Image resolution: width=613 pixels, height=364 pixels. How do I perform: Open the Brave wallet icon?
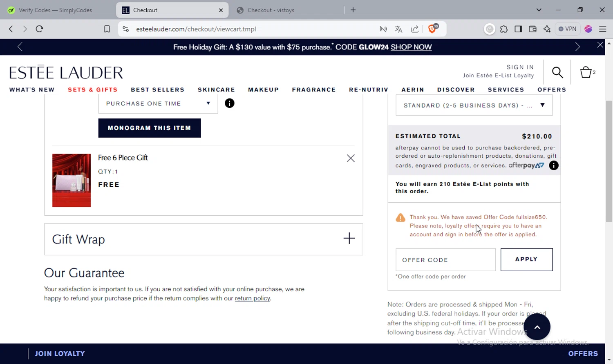tap(532, 29)
